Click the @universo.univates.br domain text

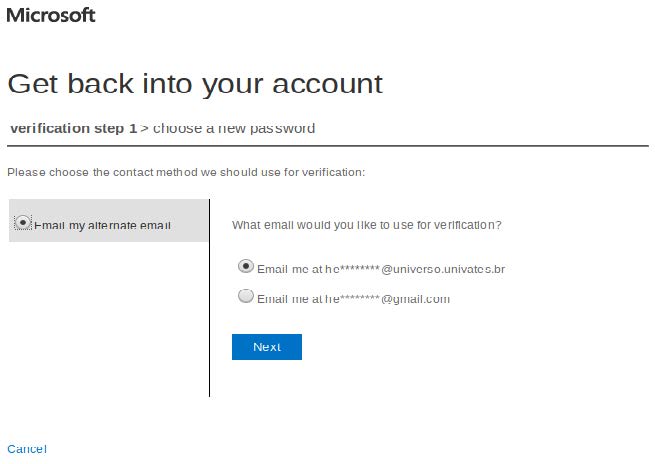tap(443, 269)
